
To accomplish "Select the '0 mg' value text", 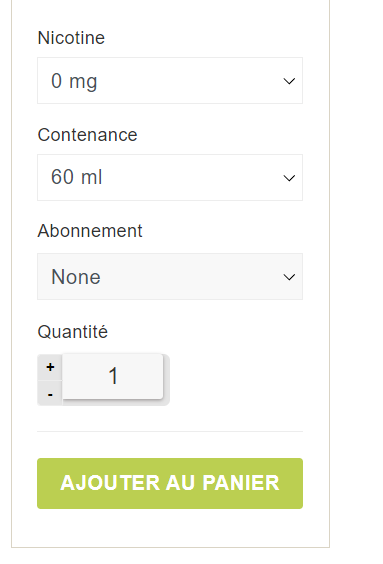I will (74, 81).
